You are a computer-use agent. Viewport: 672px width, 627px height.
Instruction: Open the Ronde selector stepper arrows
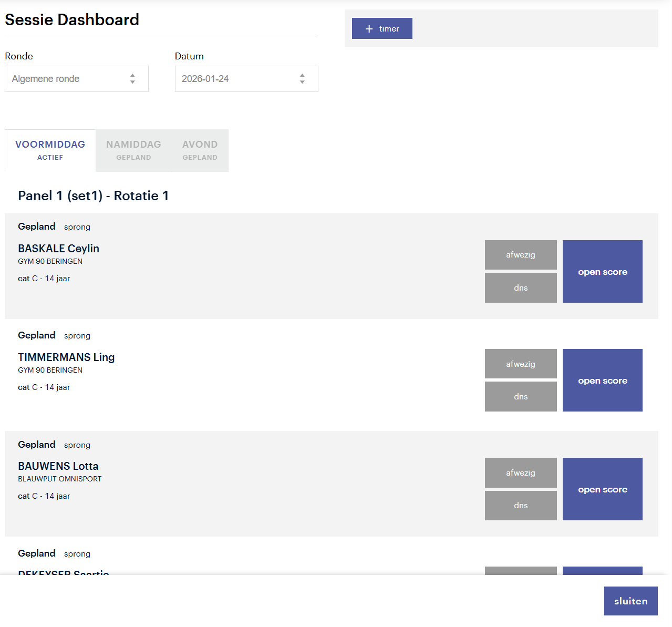click(x=132, y=78)
